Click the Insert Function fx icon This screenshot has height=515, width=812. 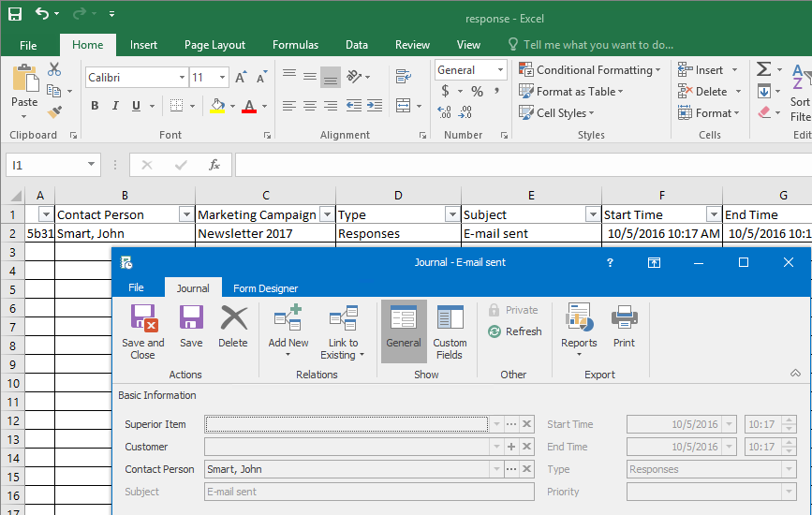(x=214, y=165)
